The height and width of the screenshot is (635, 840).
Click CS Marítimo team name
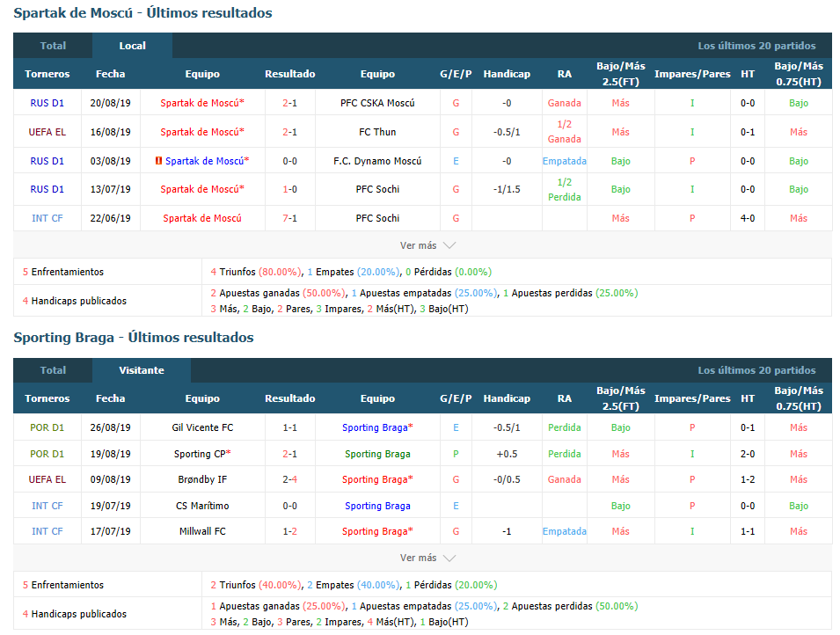click(202, 506)
